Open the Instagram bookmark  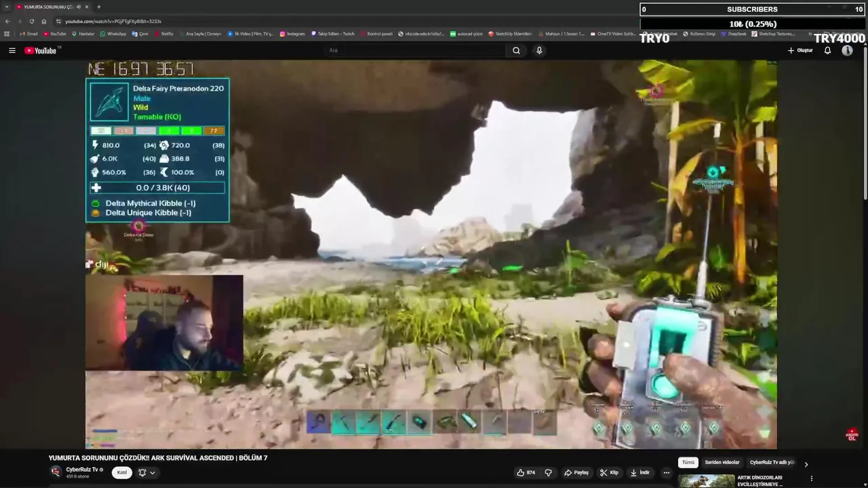coord(292,33)
